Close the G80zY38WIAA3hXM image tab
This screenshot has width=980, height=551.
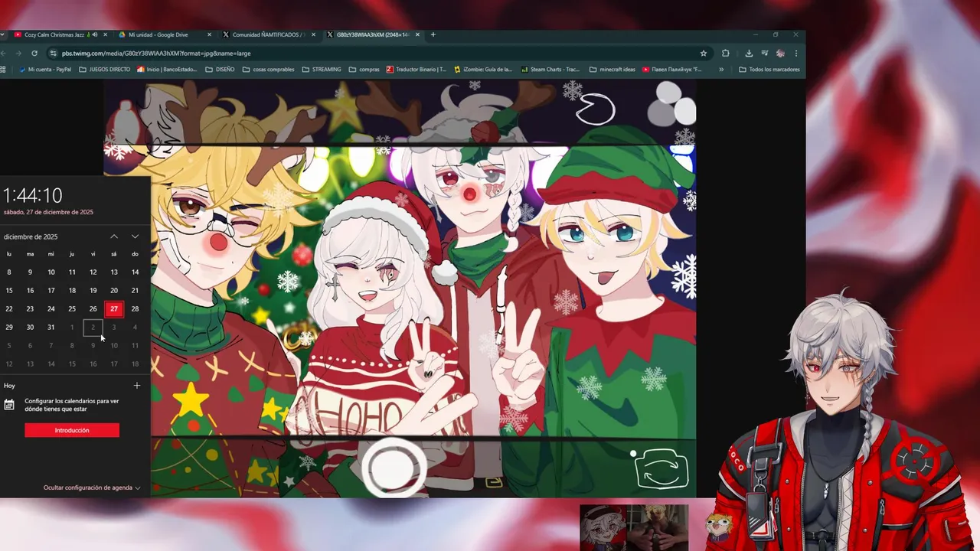point(417,34)
